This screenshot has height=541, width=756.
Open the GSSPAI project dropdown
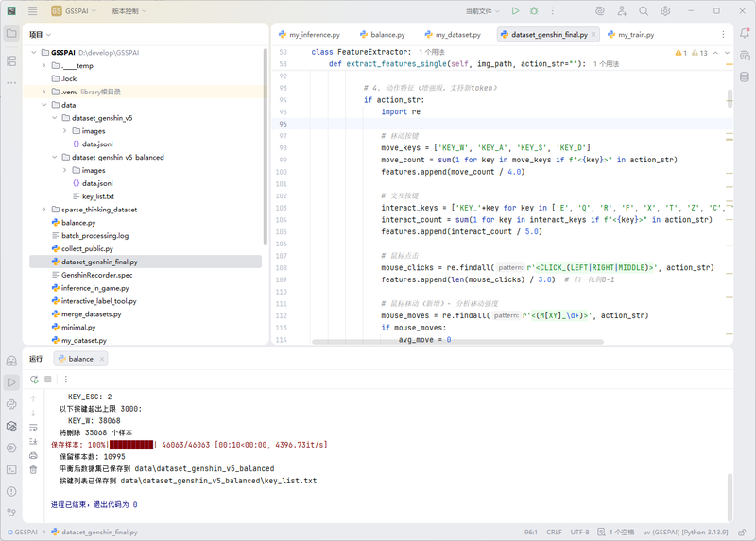(x=77, y=11)
